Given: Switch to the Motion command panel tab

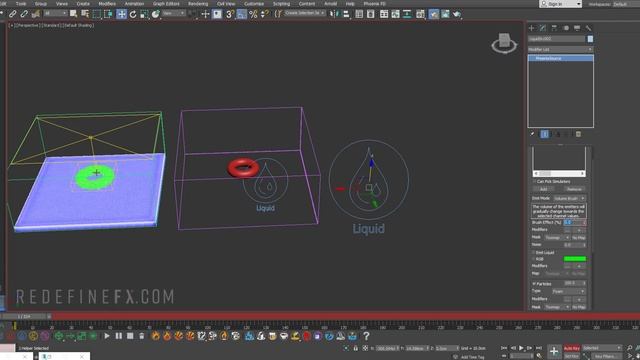Looking at the screenshot, I should (x=566, y=28).
